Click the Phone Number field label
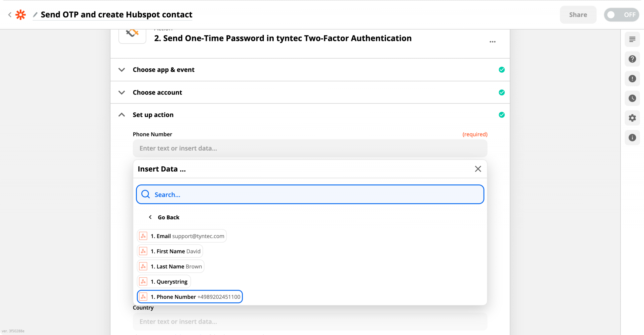 click(152, 134)
